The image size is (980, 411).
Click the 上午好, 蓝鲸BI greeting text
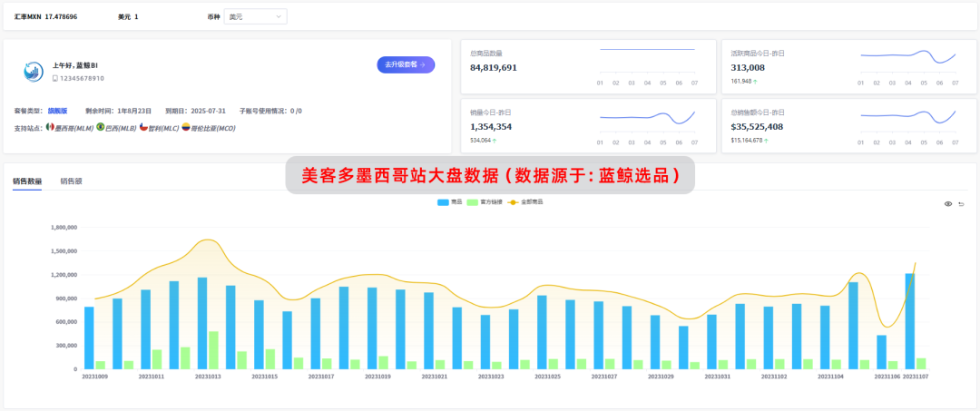(75, 65)
